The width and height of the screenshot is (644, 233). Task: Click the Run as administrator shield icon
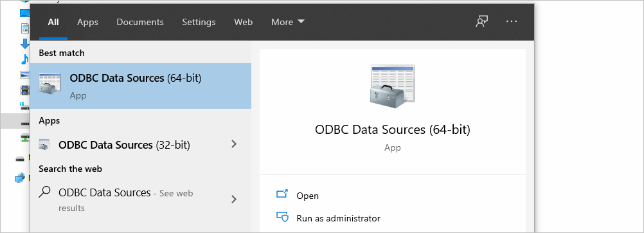[283, 217]
